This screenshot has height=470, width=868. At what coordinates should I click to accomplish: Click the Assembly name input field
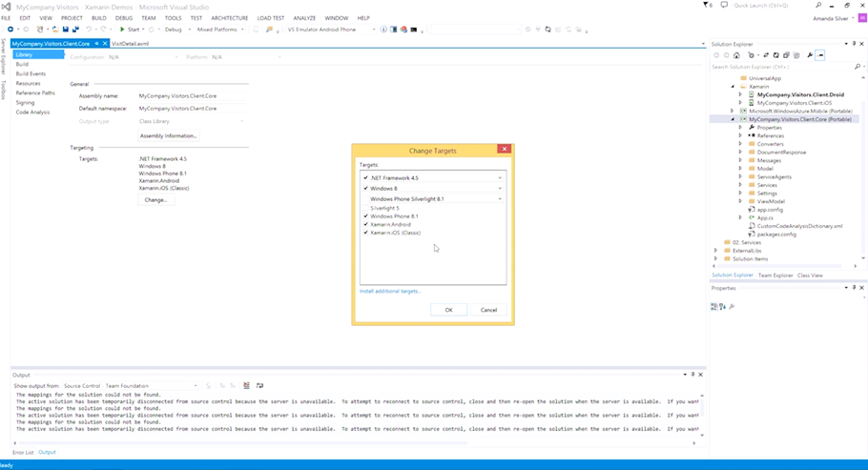(x=191, y=95)
